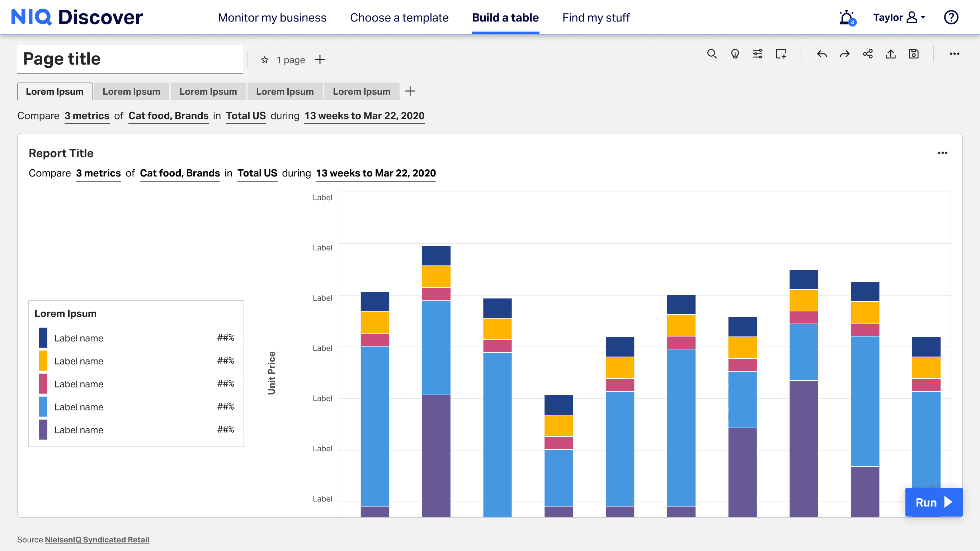Click the share icon in toolbar
The image size is (980, 551).
tap(868, 54)
